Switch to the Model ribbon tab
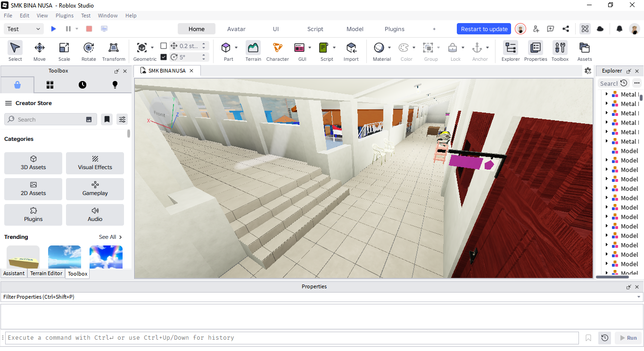Screen dimensions: 644x351 pyautogui.click(x=355, y=29)
